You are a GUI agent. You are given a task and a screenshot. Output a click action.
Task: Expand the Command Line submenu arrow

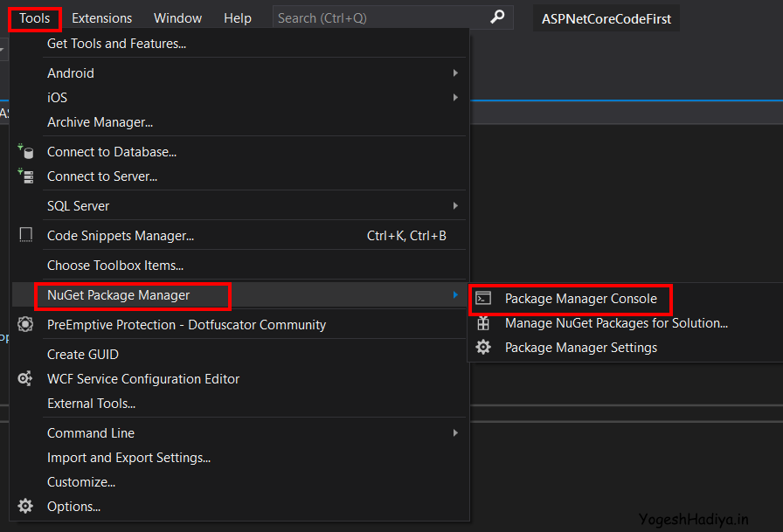tap(455, 433)
